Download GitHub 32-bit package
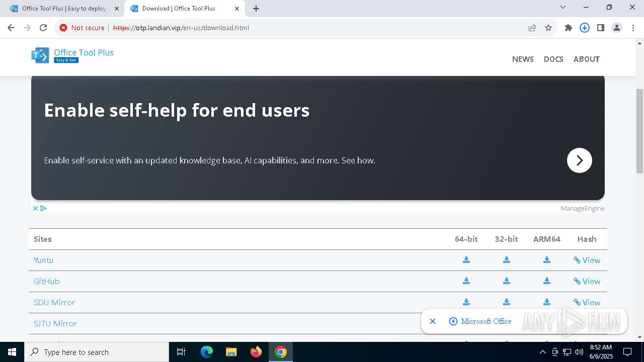 click(x=507, y=281)
